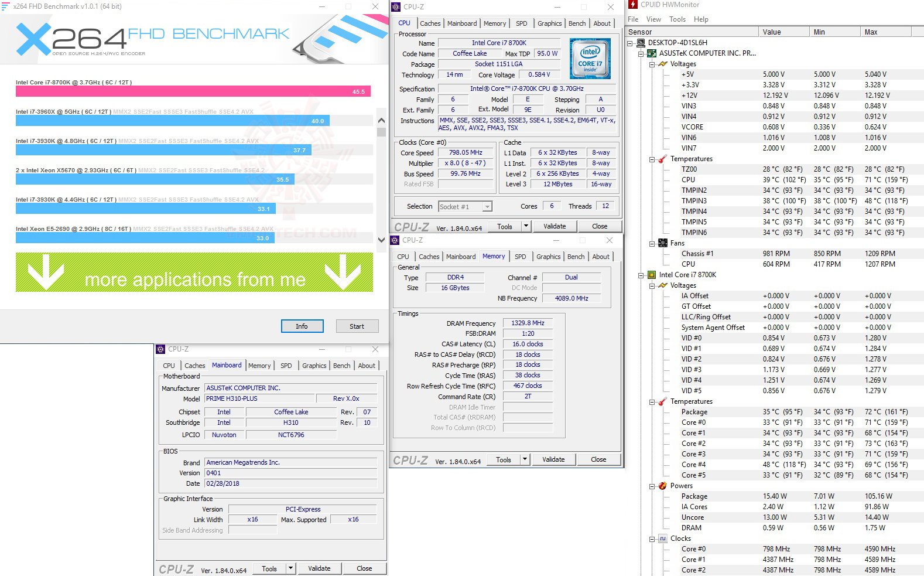This screenshot has height=576, width=924.
Task: Click the BIOS Version 0401 field
Action: tap(290, 473)
